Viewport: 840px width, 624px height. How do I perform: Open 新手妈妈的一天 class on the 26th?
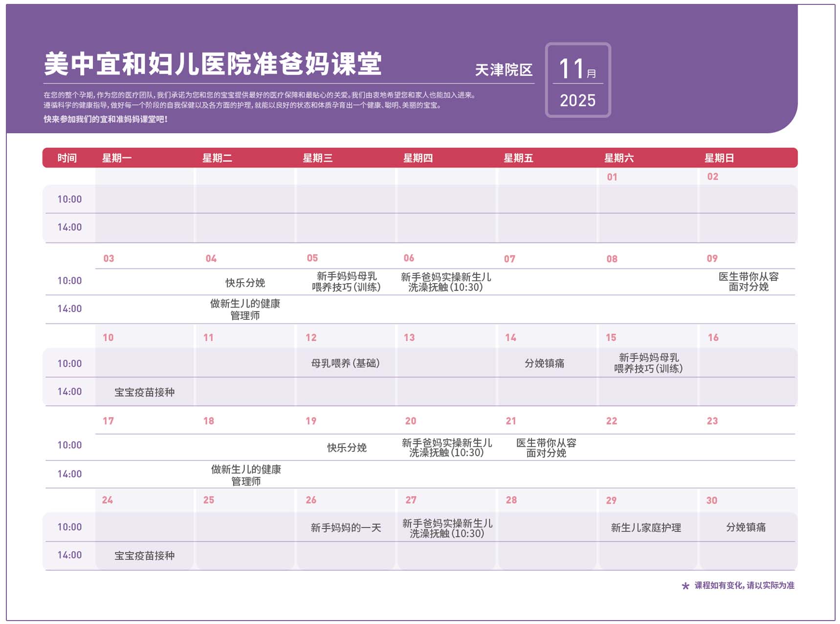pyautogui.click(x=346, y=528)
